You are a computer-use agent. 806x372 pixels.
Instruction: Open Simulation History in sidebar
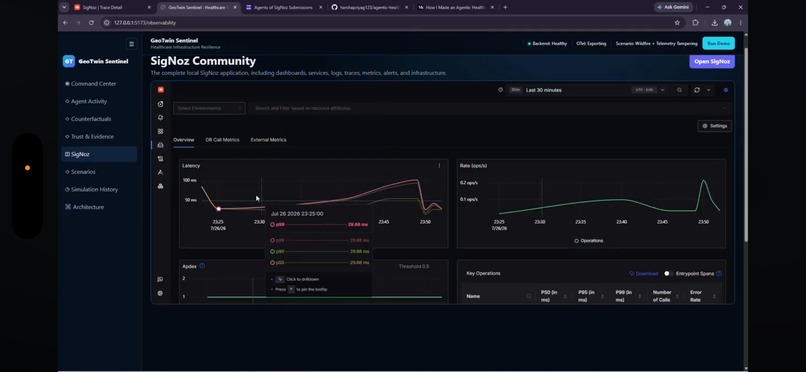pos(99,189)
